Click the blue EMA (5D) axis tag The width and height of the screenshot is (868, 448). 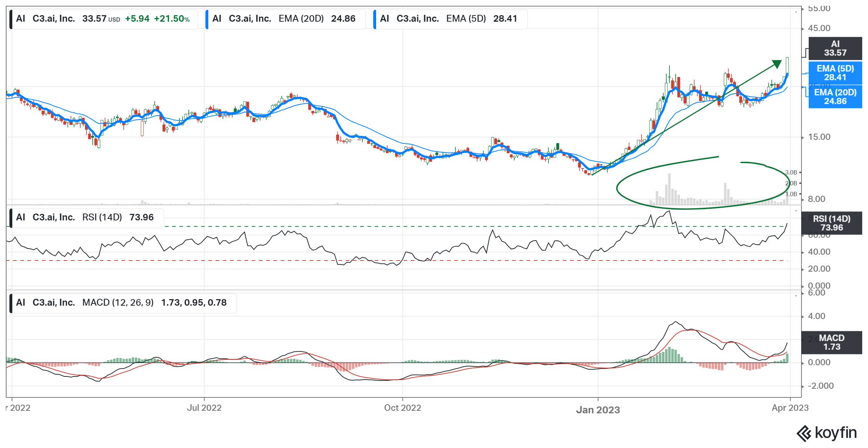click(835, 73)
